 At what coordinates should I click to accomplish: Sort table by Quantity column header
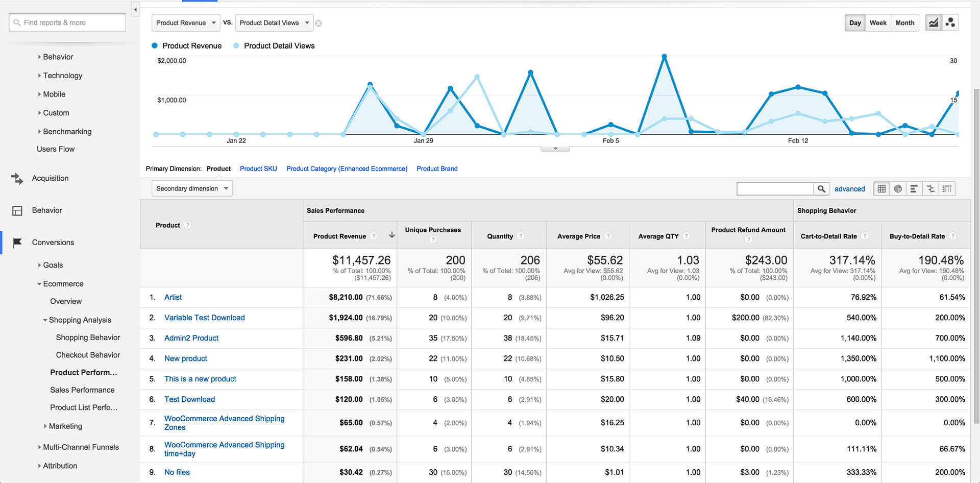coord(500,236)
